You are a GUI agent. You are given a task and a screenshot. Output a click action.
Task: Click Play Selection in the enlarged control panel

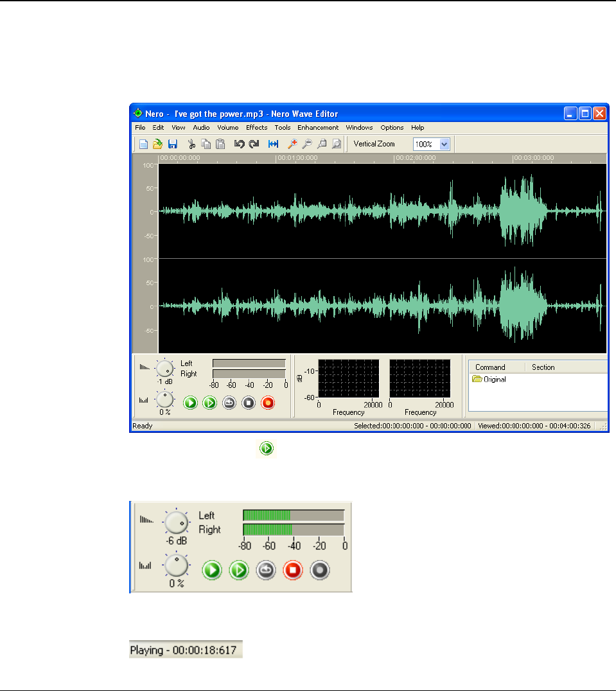[x=239, y=570]
